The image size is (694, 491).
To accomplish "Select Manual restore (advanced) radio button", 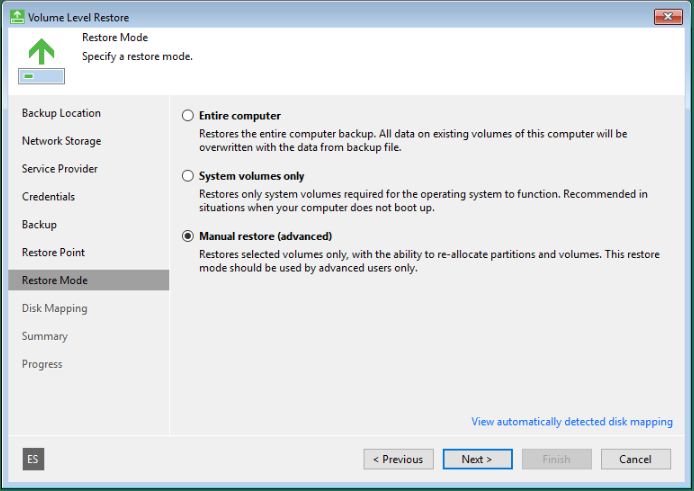I will tap(188, 236).
